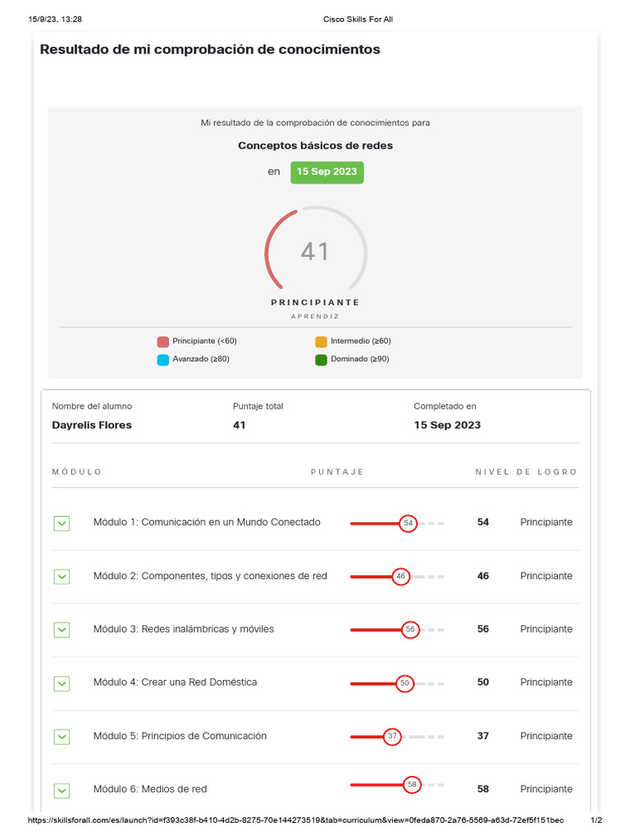Image resolution: width=630 pixels, height=840 pixels.
Task: Click the blue Avanzado legend swatch
Action: click(162, 359)
